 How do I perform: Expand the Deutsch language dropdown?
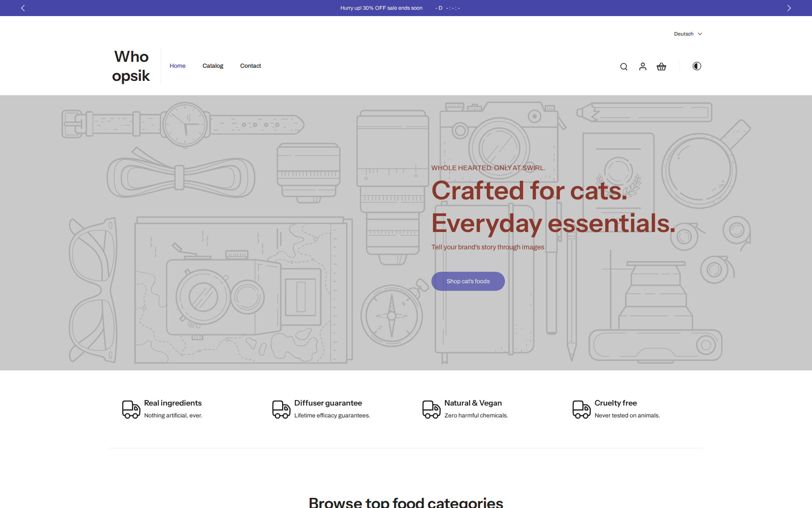(x=683, y=34)
